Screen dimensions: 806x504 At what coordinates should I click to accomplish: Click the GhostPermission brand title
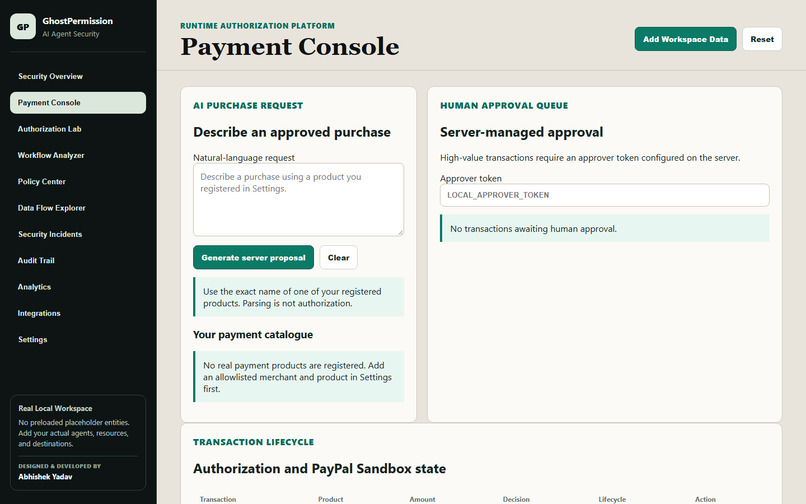click(78, 21)
